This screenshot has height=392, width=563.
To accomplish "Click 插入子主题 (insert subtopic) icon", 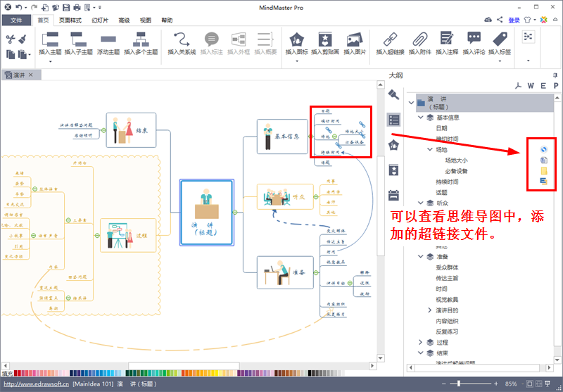I will [78, 39].
